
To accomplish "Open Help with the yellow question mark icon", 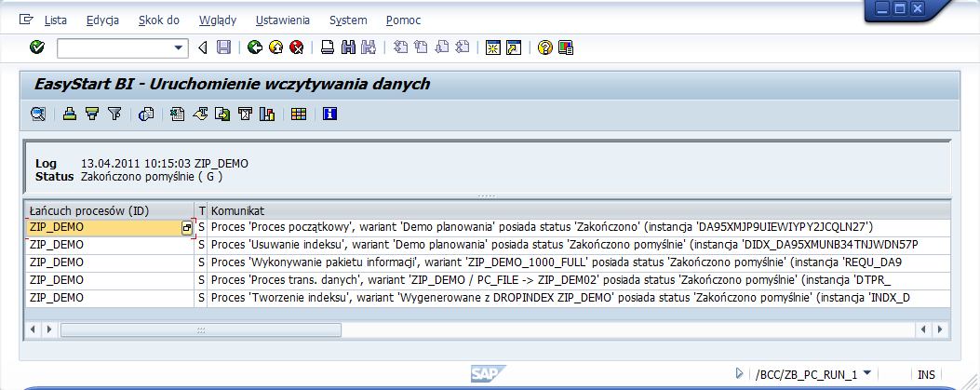I will (x=545, y=47).
